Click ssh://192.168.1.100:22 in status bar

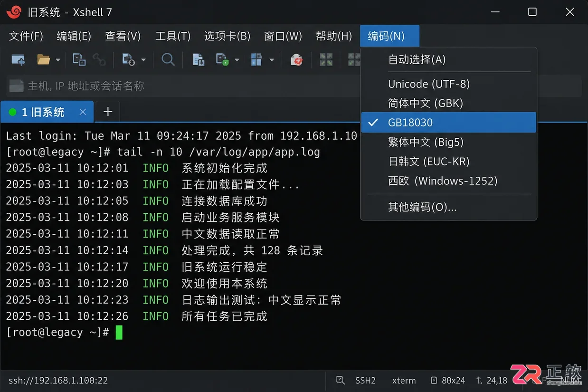57,381
